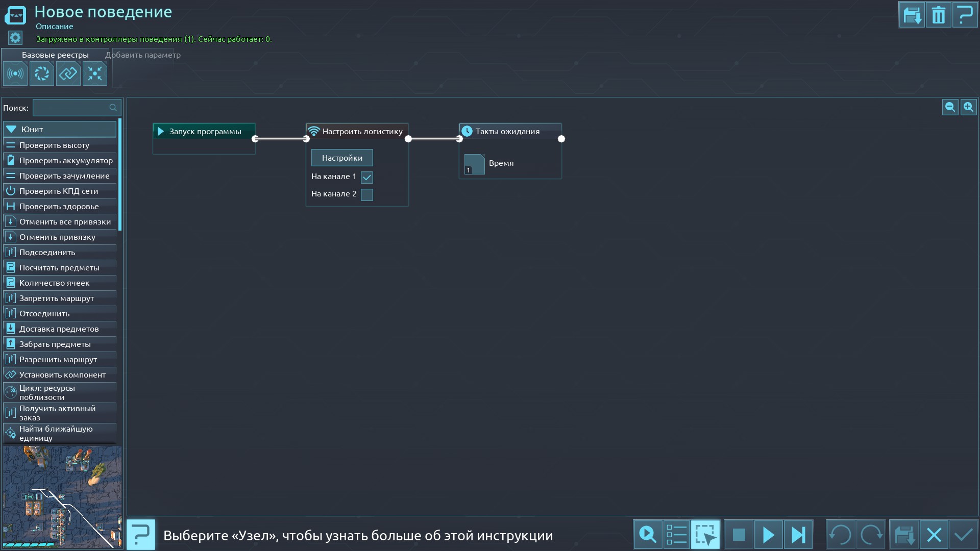980x551 pixels.
Task: Collapse the Юнит category
Action: (12, 130)
